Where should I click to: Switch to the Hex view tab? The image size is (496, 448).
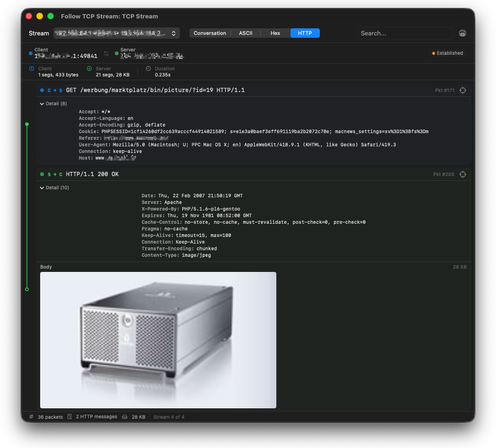point(275,33)
